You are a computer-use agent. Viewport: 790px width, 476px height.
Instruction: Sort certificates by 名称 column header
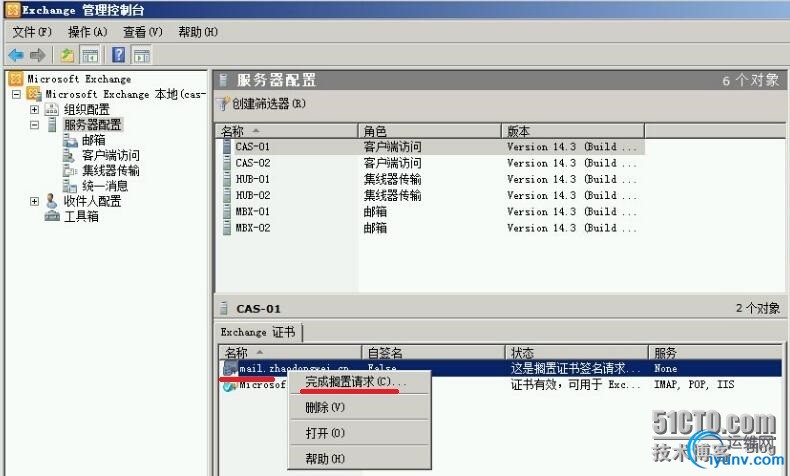290,352
